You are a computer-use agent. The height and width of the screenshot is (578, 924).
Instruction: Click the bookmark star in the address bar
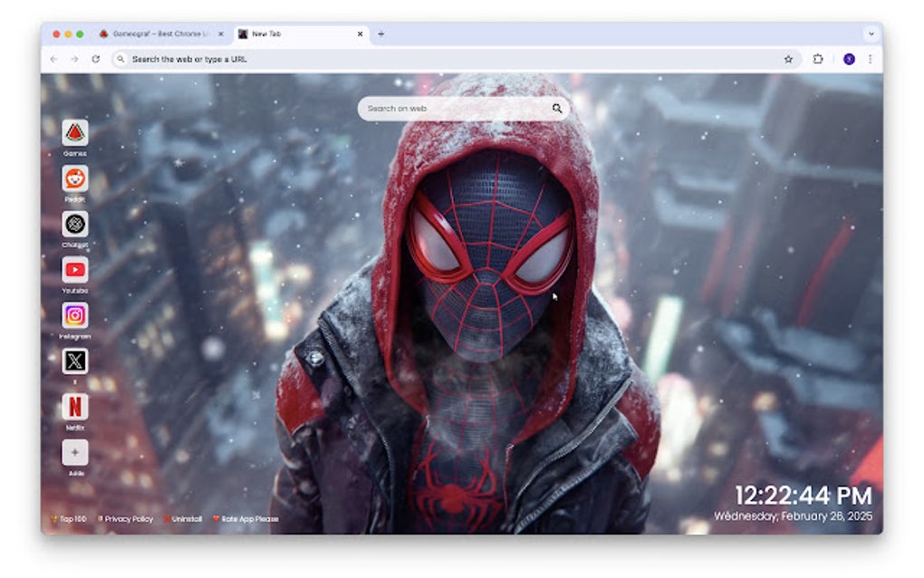(789, 58)
